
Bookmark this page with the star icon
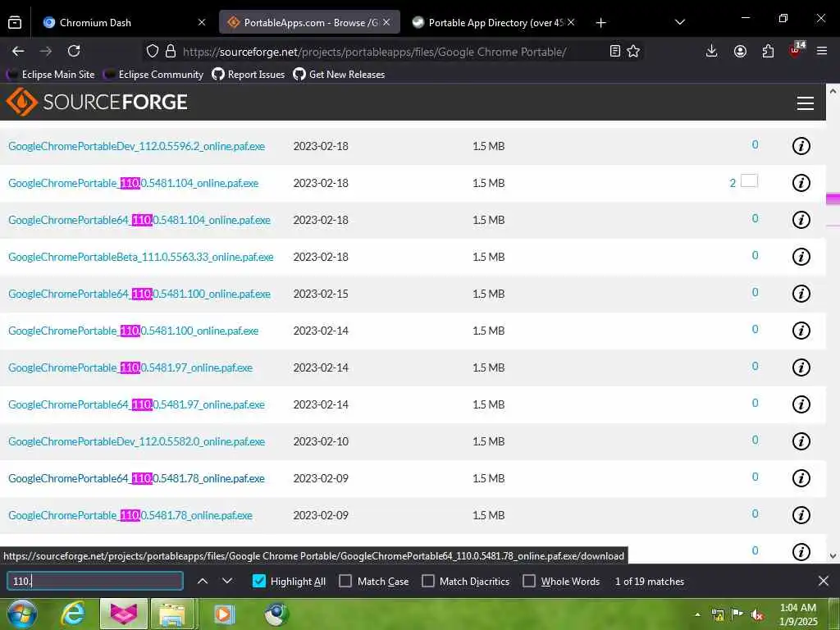[633, 52]
